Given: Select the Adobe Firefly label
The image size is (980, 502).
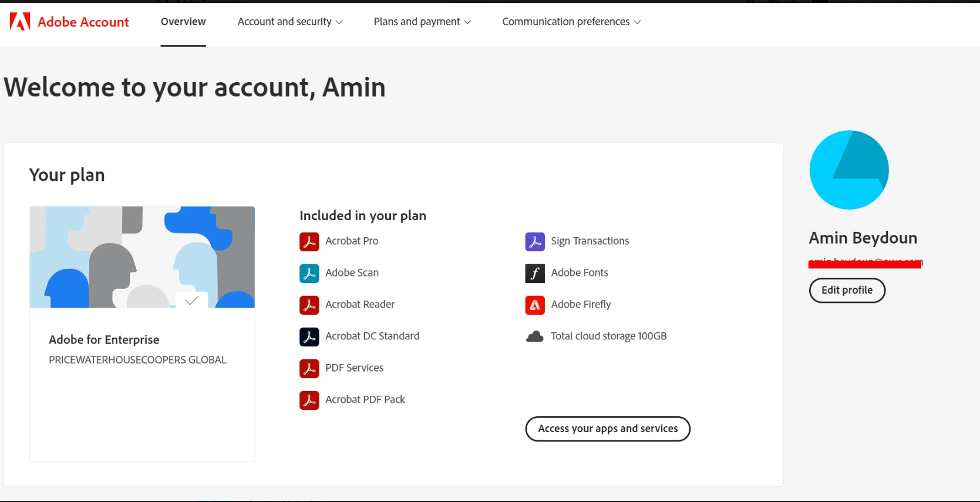Looking at the screenshot, I should click(581, 304).
